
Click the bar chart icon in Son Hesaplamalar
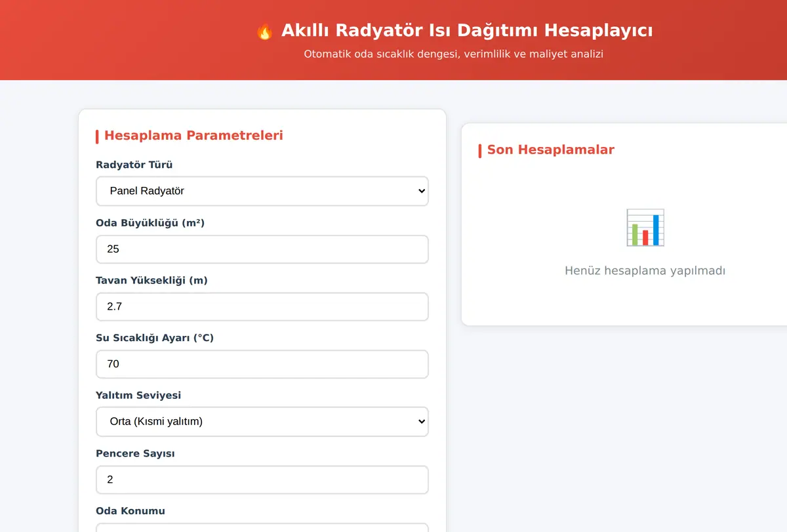pyautogui.click(x=645, y=228)
